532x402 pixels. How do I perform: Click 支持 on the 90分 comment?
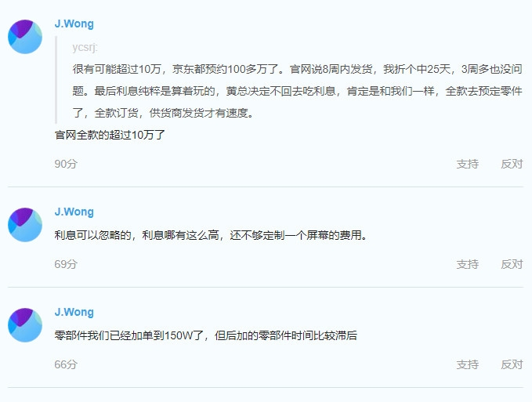[x=468, y=164]
